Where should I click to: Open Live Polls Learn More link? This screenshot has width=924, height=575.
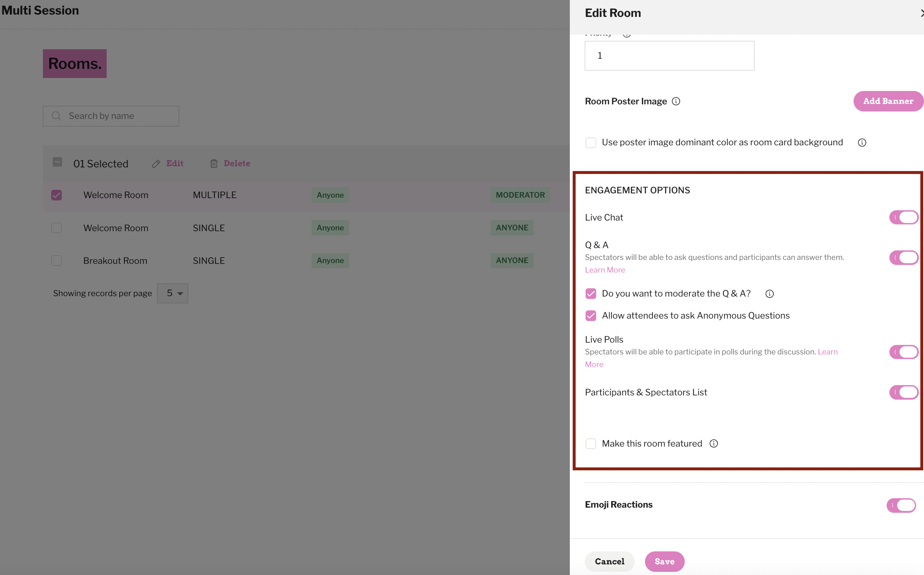point(828,352)
